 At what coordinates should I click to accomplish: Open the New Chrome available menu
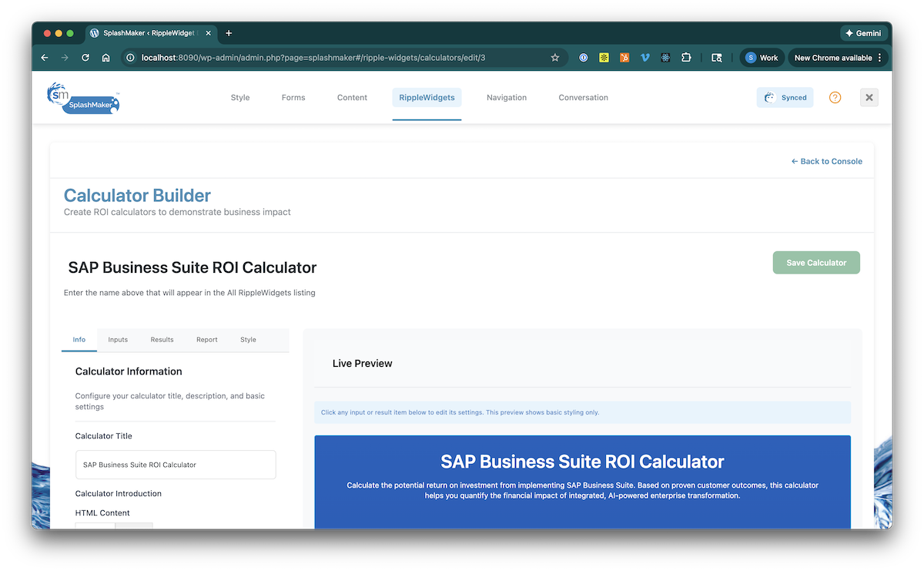[838, 58]
